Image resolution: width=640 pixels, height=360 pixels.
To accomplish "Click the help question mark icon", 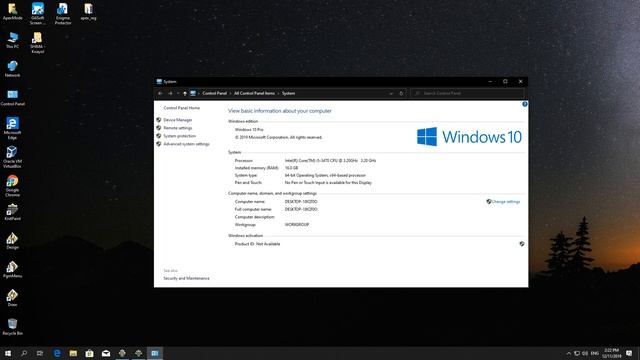I will (524, 104).
